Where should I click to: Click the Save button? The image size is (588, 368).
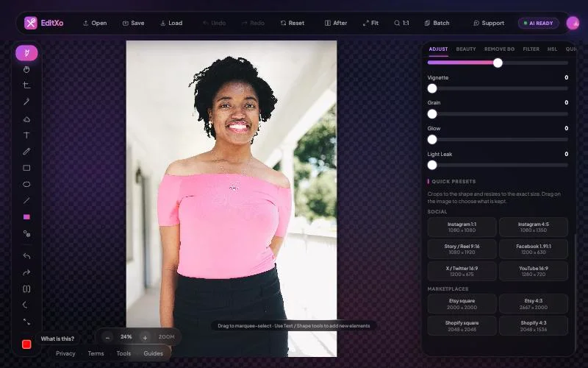coord(134,23)
